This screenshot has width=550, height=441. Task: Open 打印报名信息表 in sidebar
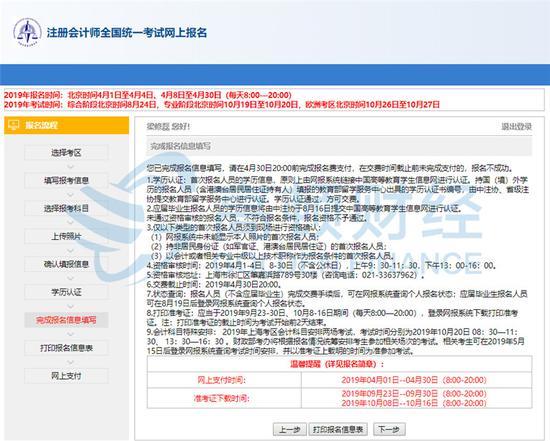point(66,348)
